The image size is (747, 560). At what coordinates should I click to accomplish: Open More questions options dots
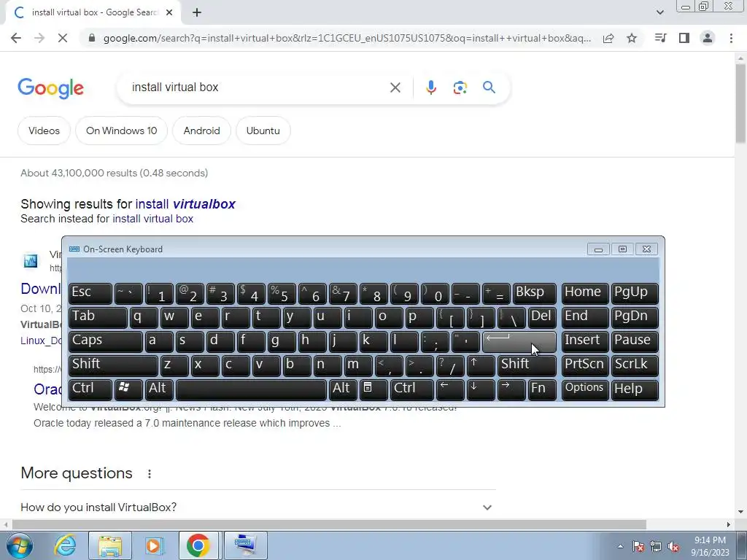(150, 474)
